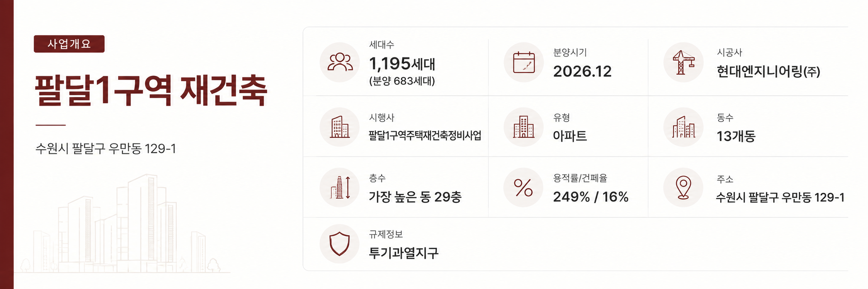Viewport: 868px width, 289px height.
Task: Click the people icon beside 세대수
Action: [x=340, y=62]
